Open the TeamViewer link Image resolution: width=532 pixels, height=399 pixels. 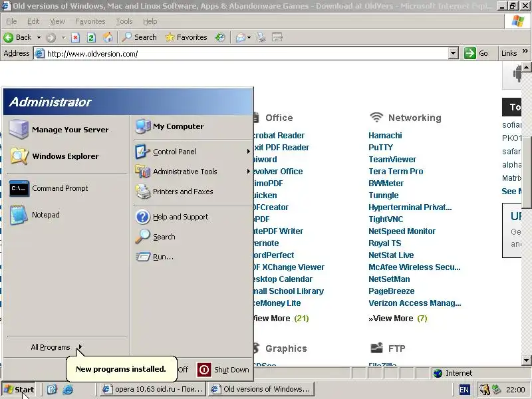click(x=392, y=160)
